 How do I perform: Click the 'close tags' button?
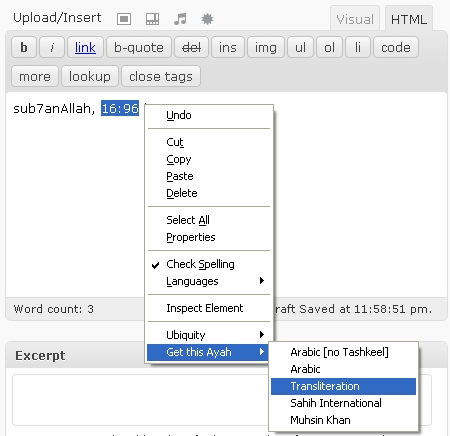(x=161, y=76)
